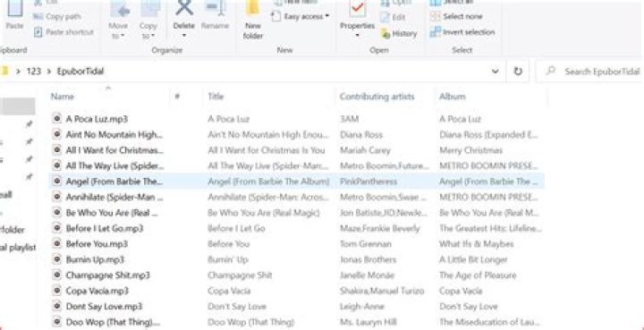Click Copy path in Clipboard group
The width and height of the screenshot is (644, 330).
coord(57,17)
